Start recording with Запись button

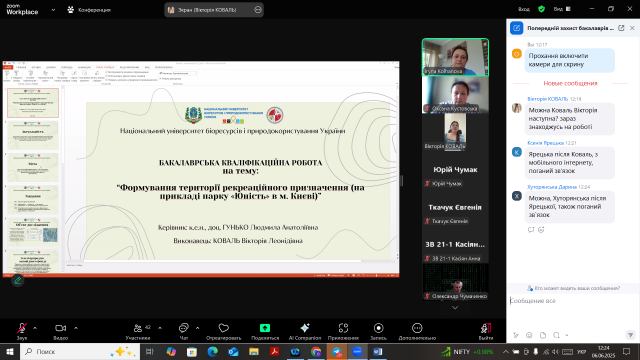(x=378, y=331)
